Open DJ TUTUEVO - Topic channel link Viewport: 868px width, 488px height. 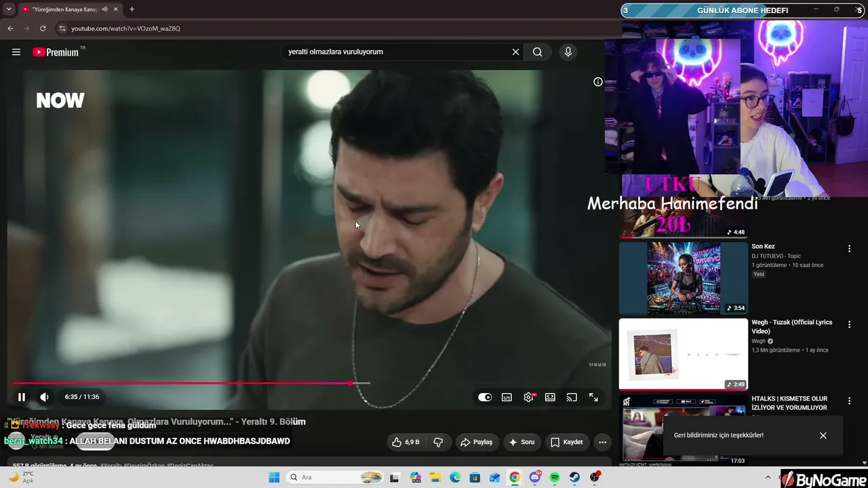tap(776, 256)
